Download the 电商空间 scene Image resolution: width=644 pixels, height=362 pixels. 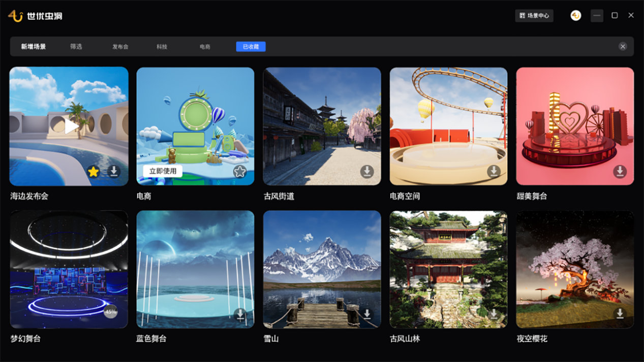click(494, 172)
